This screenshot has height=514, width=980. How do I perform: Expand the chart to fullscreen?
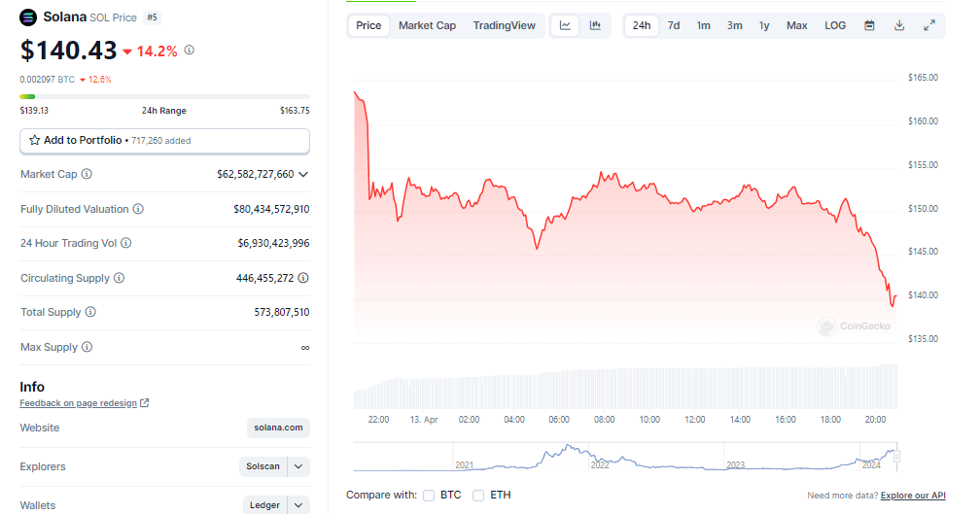(929, 25)
